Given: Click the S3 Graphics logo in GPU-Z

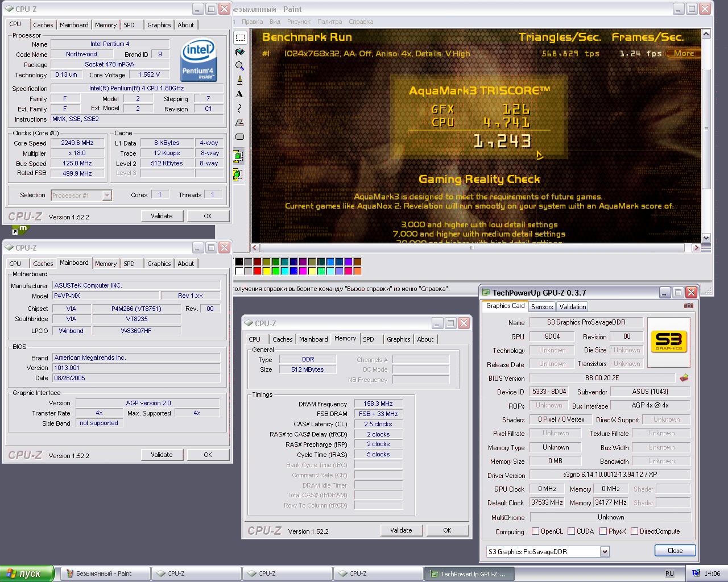Looking at the screenshot, I should pyautogui.click(x=669, y=342).
